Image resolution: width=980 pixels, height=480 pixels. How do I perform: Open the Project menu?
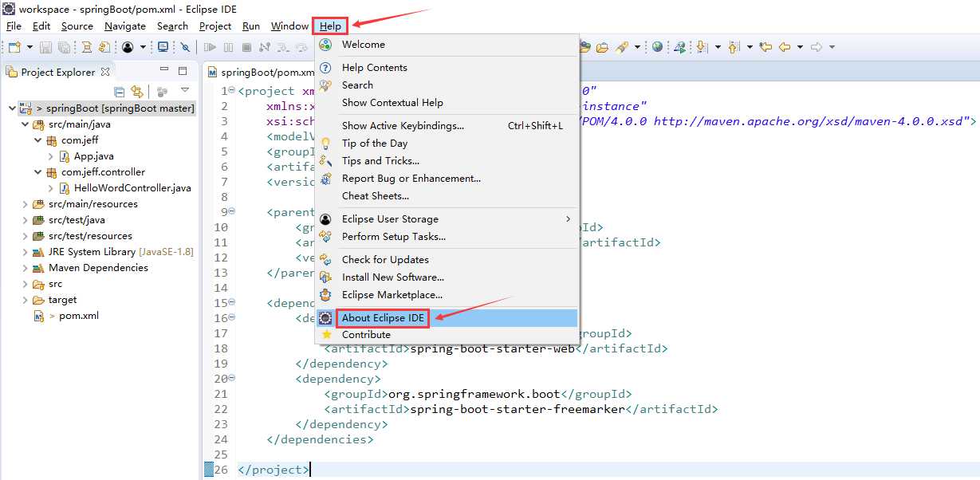coord(215,26)
